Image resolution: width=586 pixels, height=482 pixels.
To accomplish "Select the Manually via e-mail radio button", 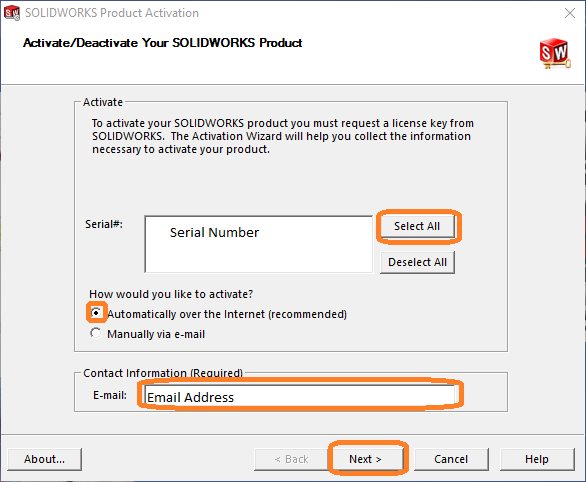I will 96,333.
